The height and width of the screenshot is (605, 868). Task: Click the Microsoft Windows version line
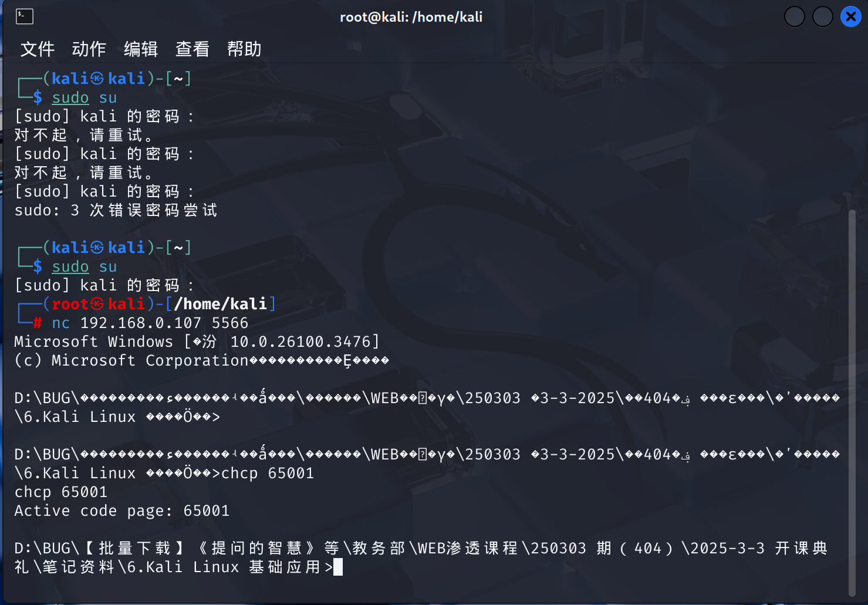pos(197,342)
